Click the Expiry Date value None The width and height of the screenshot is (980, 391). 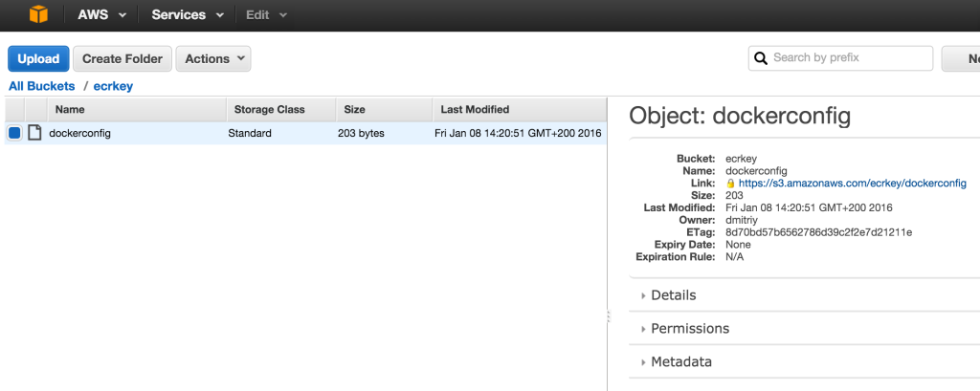[738, 244]
